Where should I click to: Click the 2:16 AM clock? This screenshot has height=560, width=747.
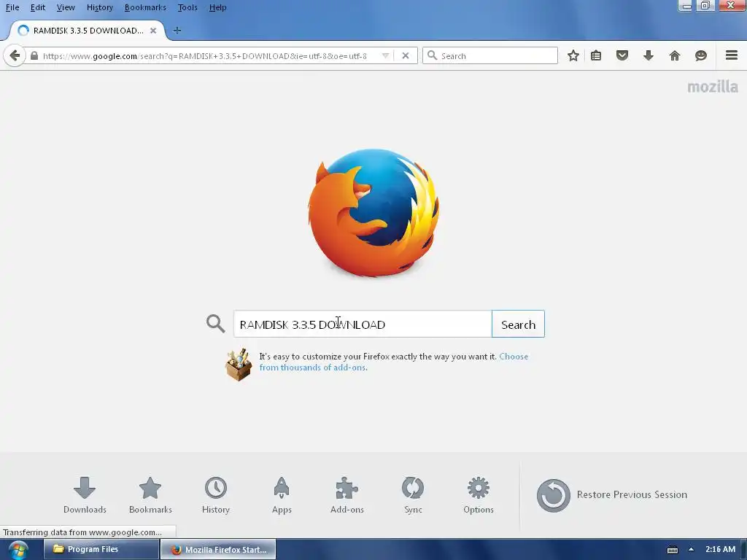point(720,549)
